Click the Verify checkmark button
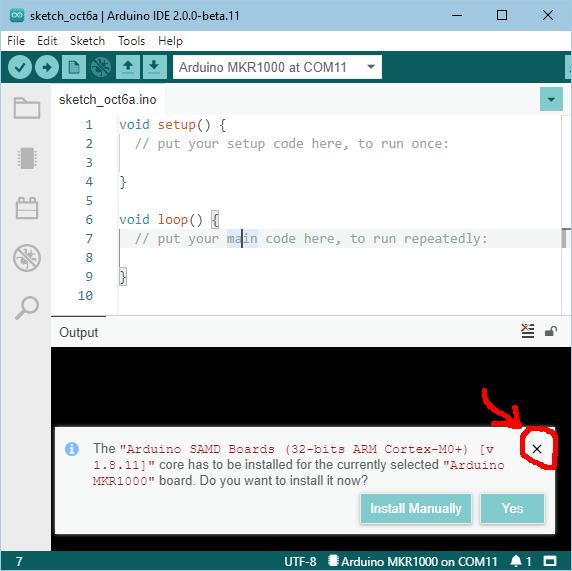The height and width of the screenshot is (571, 572). pyautogui.click(x=20, y=67)
